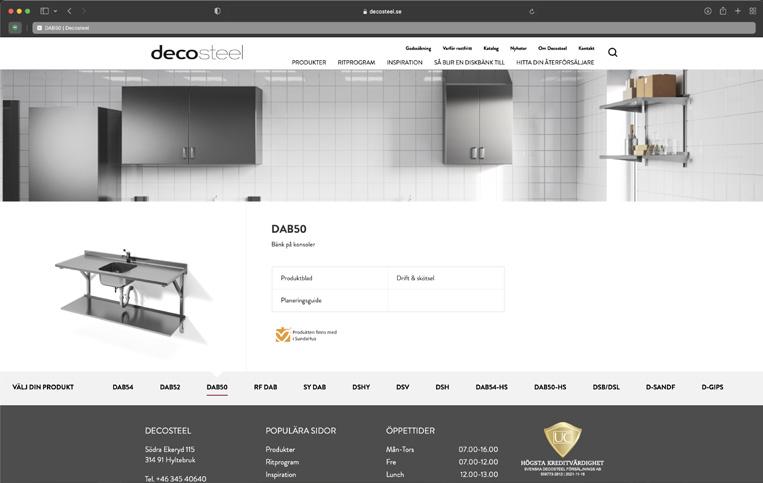This screenshot has width=763, height=483.
Task: Go forward with the browser forward arrow
Action: tap(84, 11)
